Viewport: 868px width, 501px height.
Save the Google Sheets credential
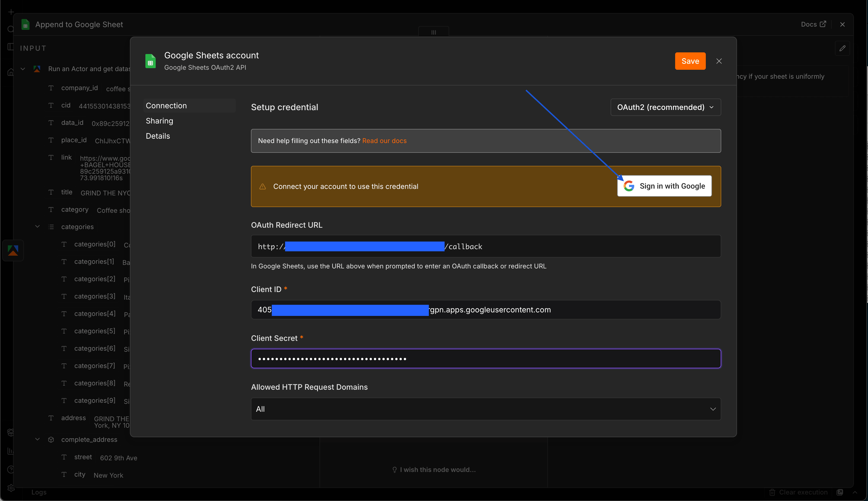690,61
